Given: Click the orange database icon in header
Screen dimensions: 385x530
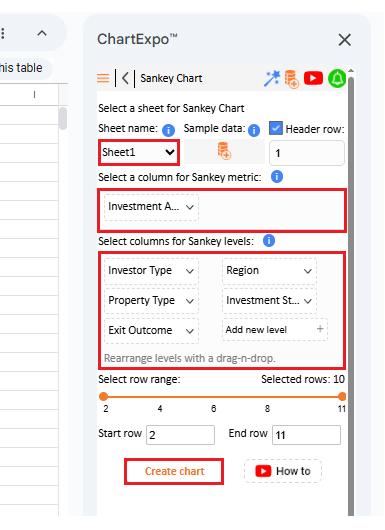Looking at the screenshot, I should (x=291, y=79).
